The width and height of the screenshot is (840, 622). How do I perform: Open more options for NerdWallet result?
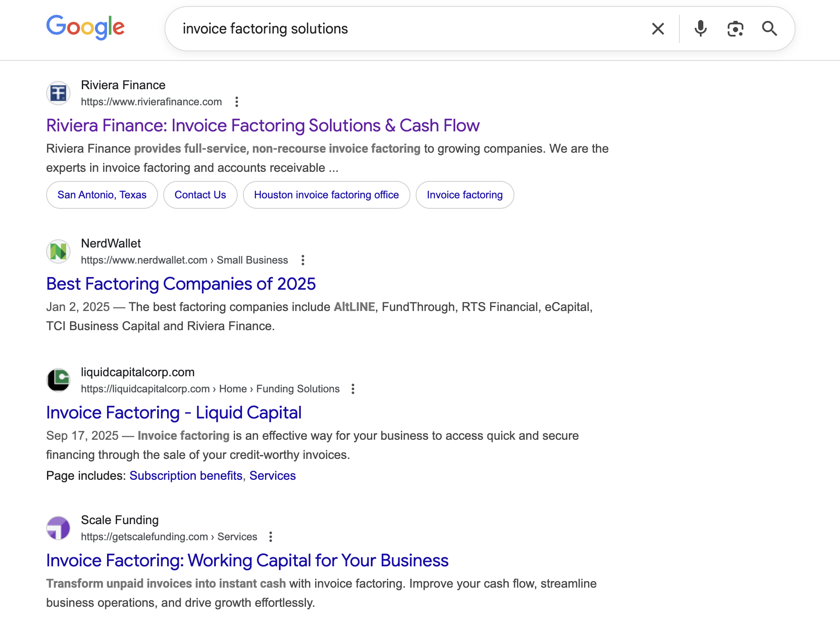(x=303, y=260)
